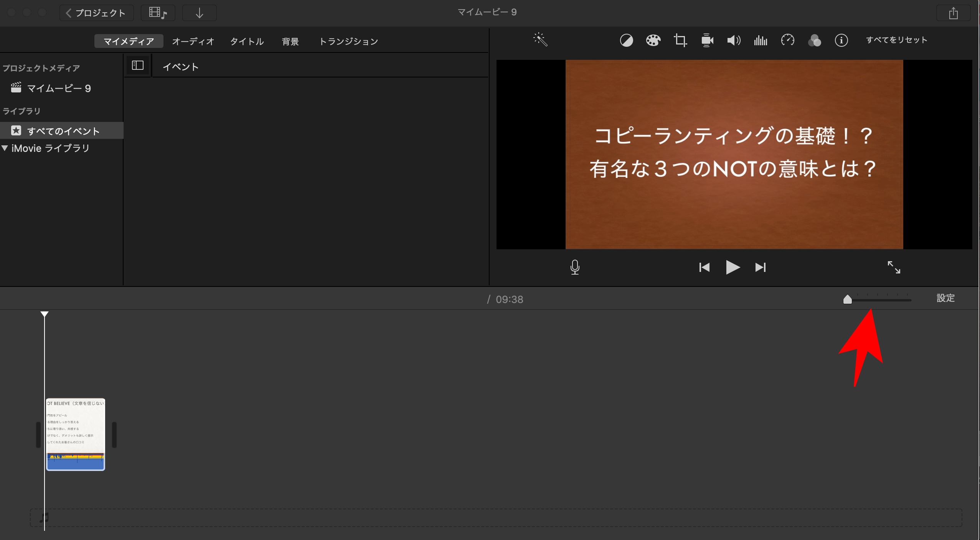Open the clip information panel
Screen dimensions: 980x540
(841, 40)
